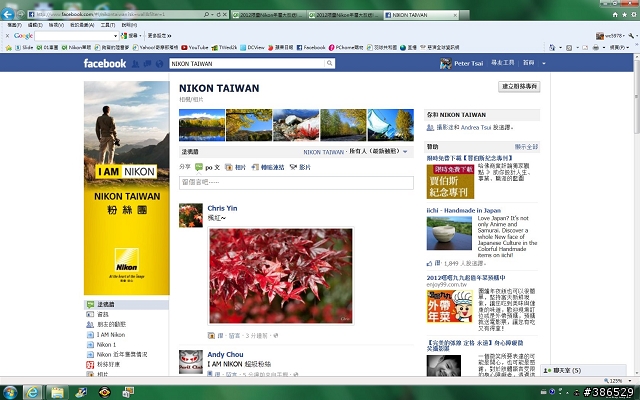
Task: Open the first lake landscape thumbnail in photo strip
Action: click(202, 125)
